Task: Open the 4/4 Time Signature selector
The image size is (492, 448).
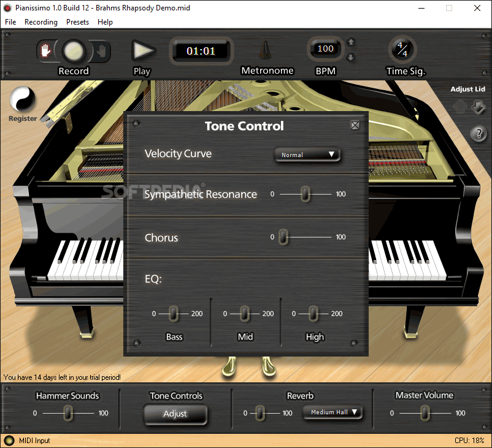Action: click(402, 49)
